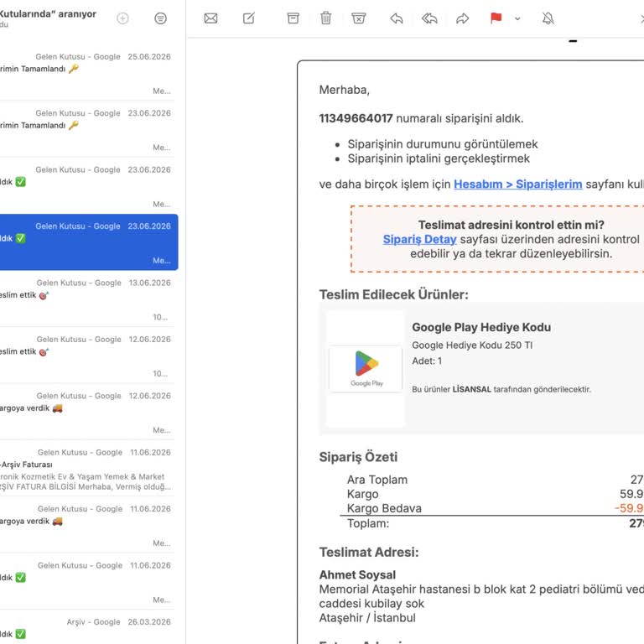
Task: Click the Ara Toplam label
Action: point(377,480)
